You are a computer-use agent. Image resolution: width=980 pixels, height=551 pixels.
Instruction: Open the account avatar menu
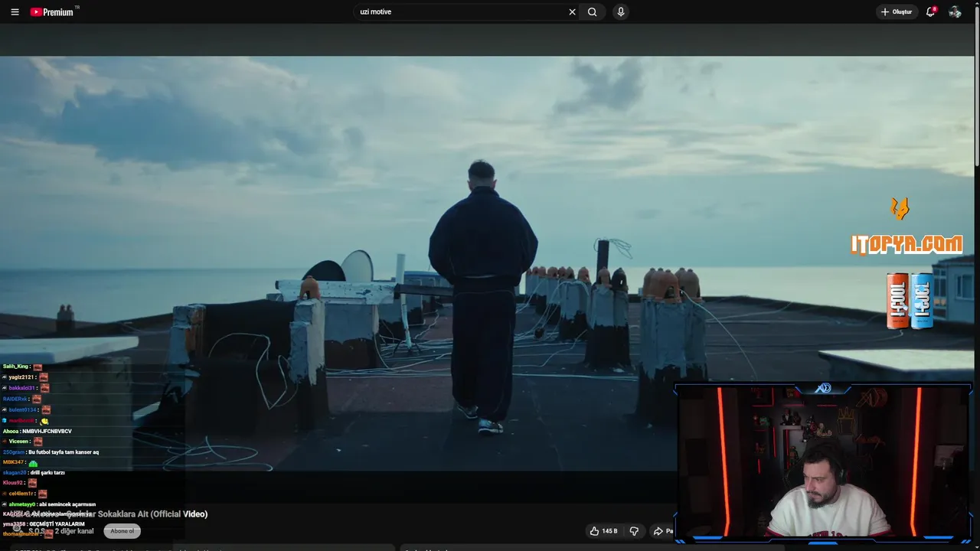click(955, 12)
